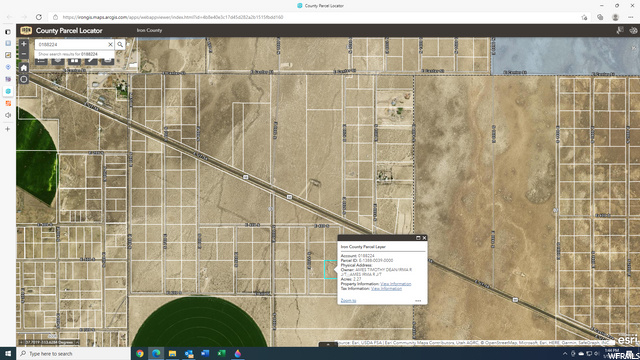Reload the page with browser refresh button
This screenshot has width=640, height=360.
coord(39,17)
